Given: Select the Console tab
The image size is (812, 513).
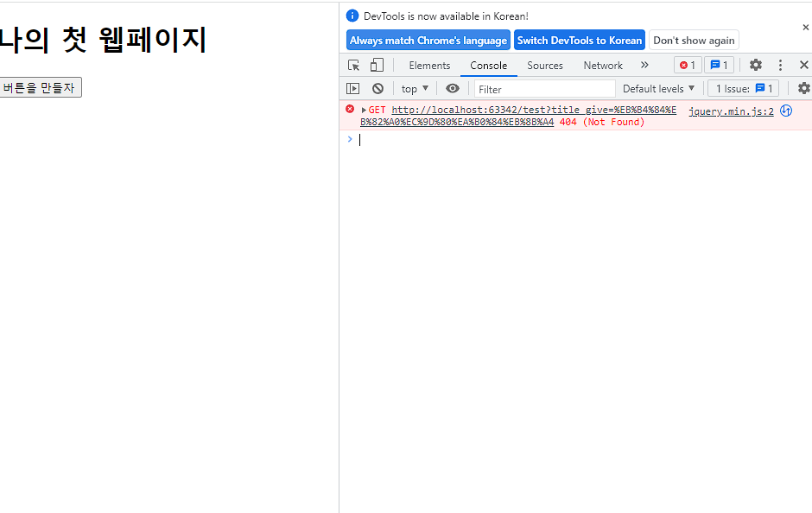Looking at the screenshot, I should click(x=488, y=66).
